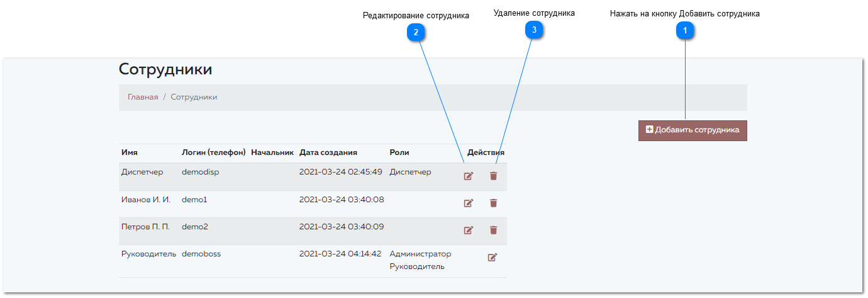This screenshot has height=298, width=868.
Task: Click the name Петров П. П.
Action: coord(145,227)
